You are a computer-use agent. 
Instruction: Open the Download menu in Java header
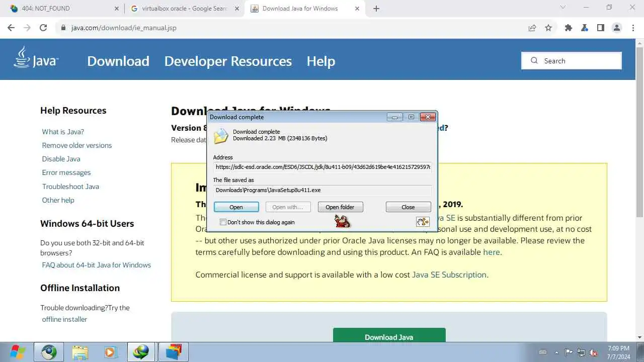pyautogui.click(x=118, y=61)
